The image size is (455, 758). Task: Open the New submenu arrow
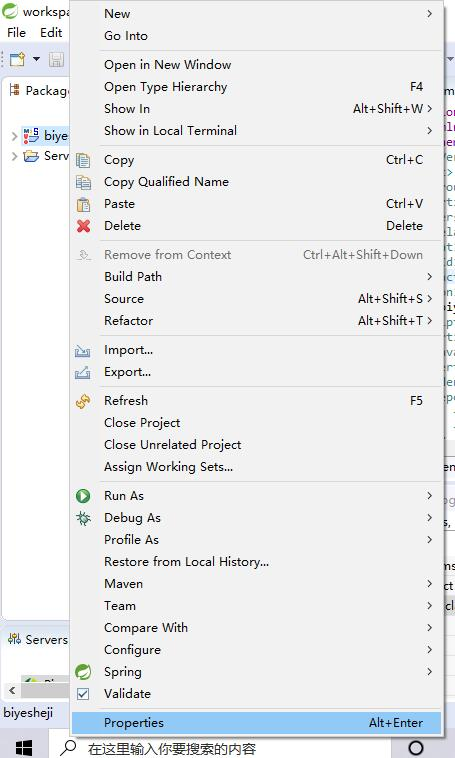coord(429,14)
